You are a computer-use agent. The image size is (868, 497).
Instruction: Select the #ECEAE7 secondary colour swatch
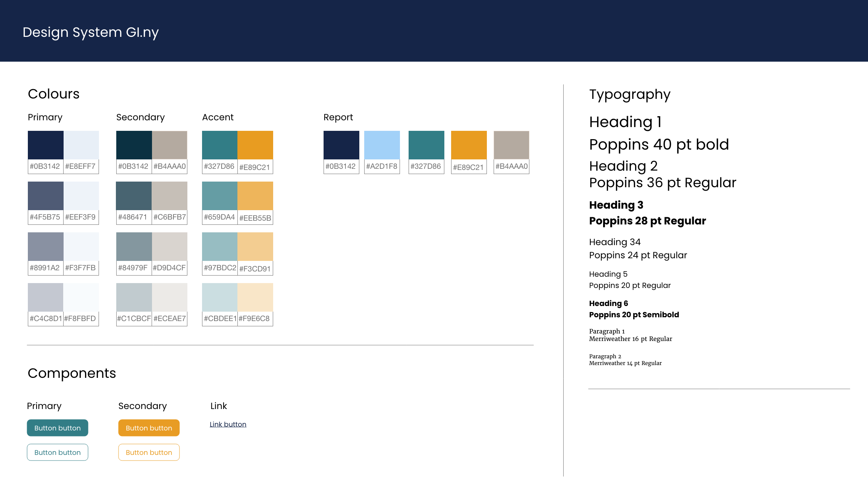(x=169, y=297)
